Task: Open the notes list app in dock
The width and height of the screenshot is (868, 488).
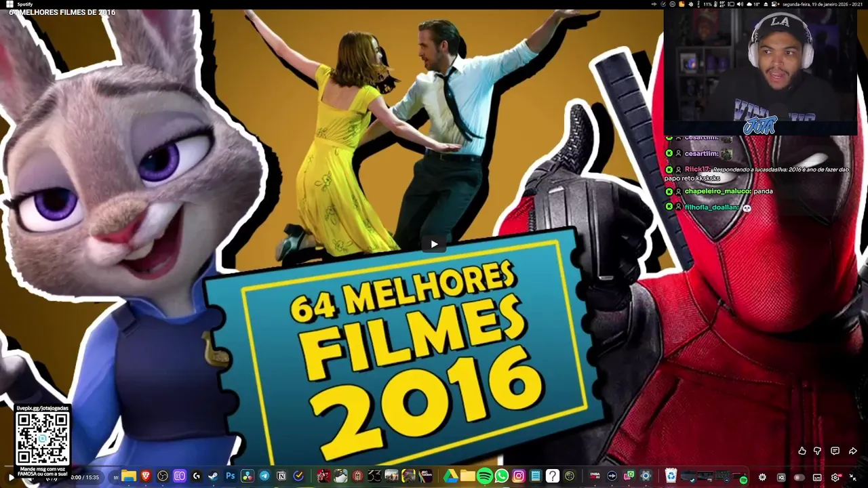Action: (536, 476)
